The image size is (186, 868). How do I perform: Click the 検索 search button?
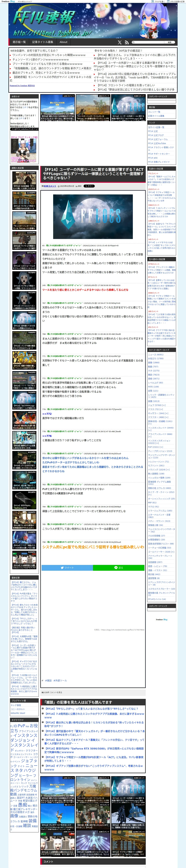(x=169, y=42)
